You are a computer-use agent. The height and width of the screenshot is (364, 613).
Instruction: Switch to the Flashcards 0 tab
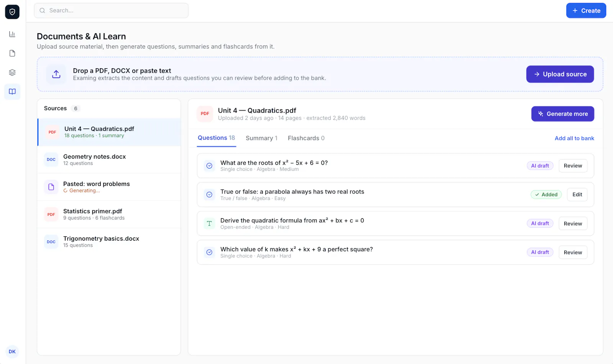tap(306, 138)
